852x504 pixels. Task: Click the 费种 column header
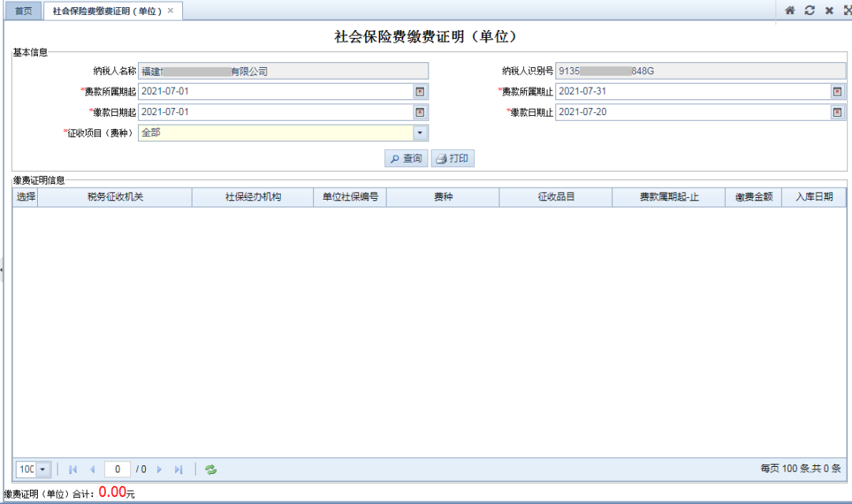point(443,197)
